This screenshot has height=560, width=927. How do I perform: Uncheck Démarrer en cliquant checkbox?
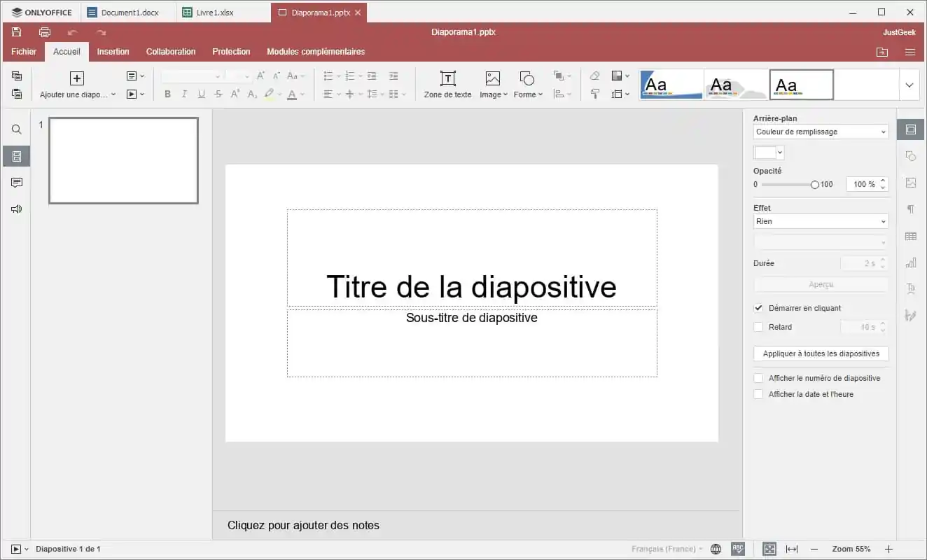point(758,308)
